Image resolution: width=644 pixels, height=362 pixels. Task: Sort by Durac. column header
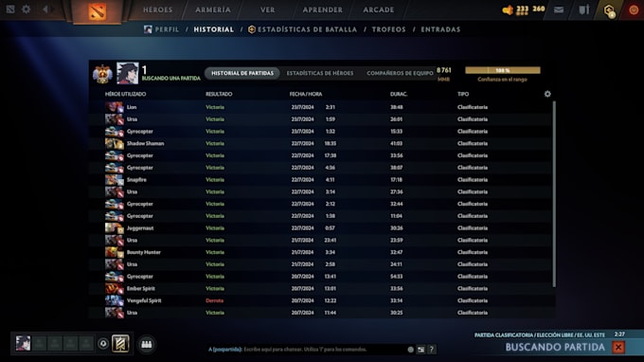coord(399,94)
